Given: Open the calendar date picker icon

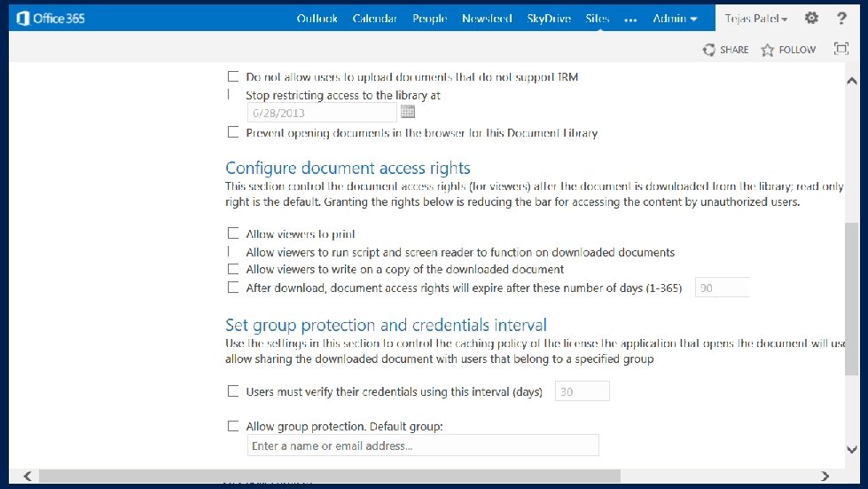Looking at the screenshot, I should coord(408,112).
